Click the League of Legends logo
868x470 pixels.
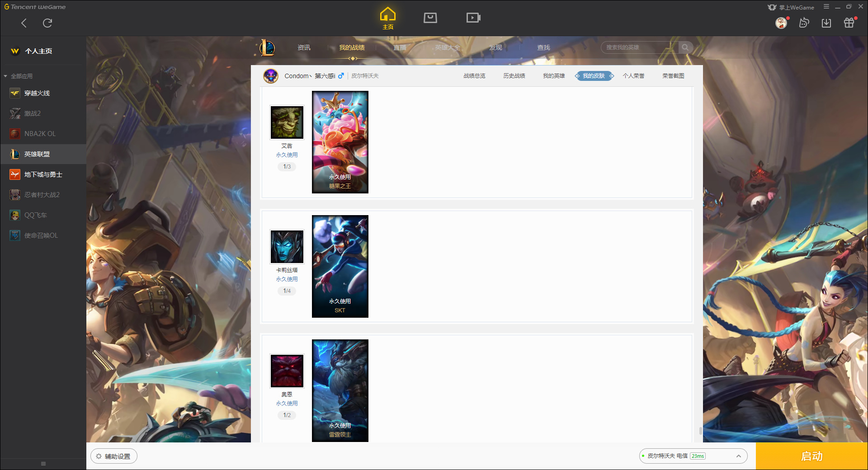click(x=267, y=47)
